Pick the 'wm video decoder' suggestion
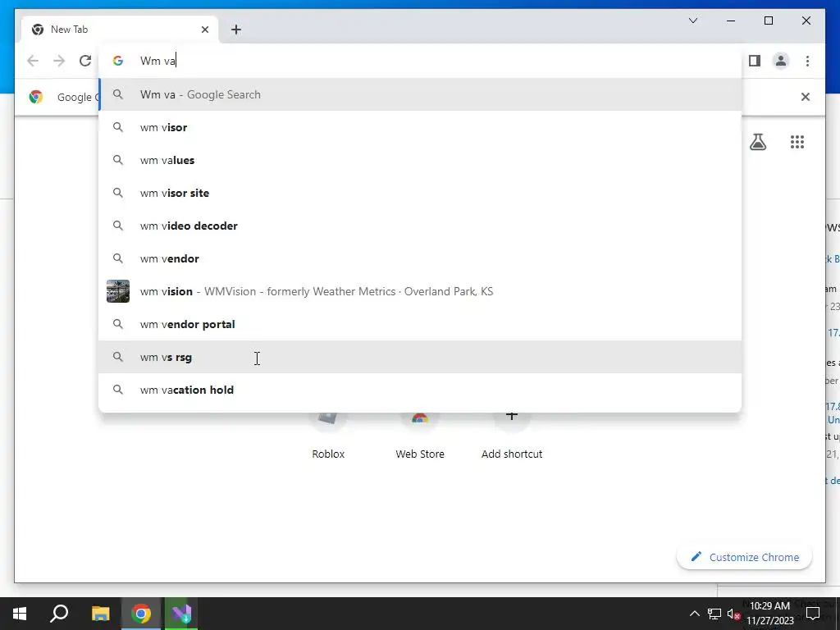The height and width of the screenshot is (630, 840). tap(420, 226)
